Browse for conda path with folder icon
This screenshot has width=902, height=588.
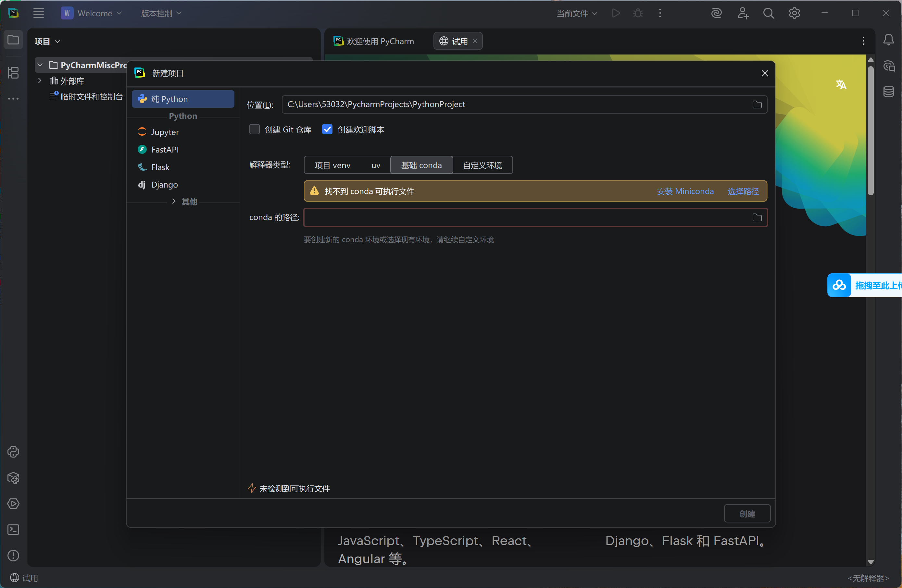pyautogui.click(x=757, y=217)
